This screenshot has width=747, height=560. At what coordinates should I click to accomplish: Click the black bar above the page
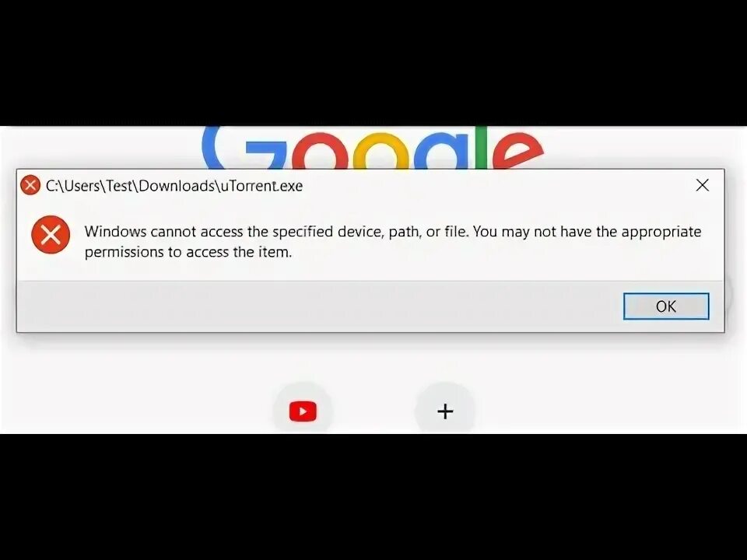pos(373,62)
